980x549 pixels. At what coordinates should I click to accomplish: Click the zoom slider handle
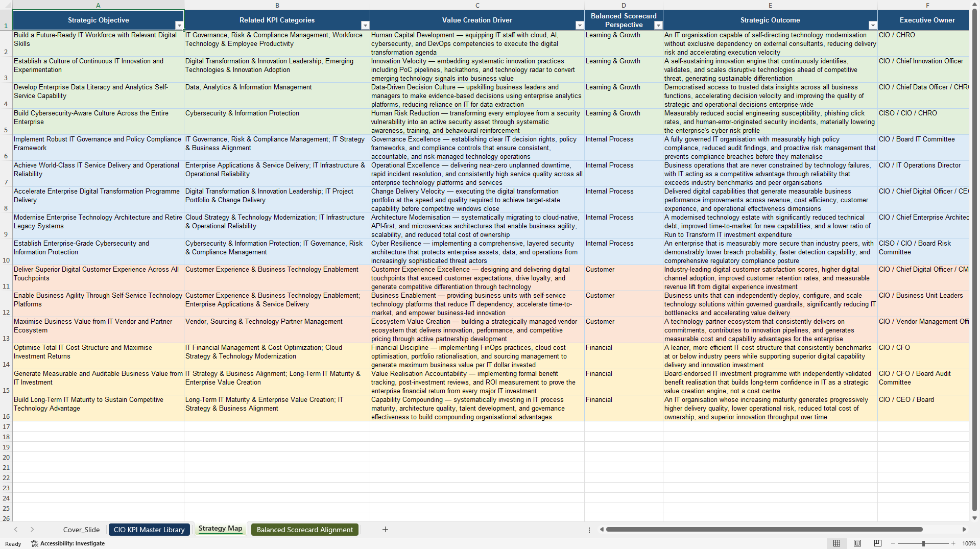tap(923, 543)
